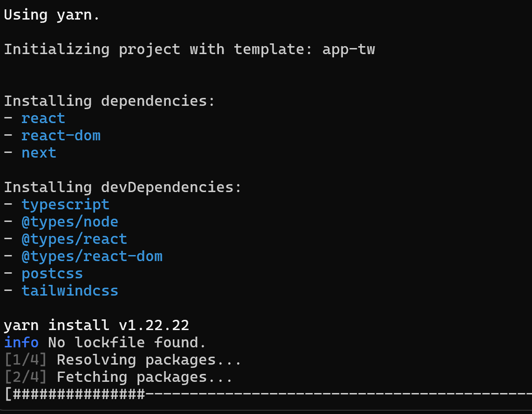532x414 pixels.
Task: Click the unfilled dashed portion of progress bar
Action: pos(339,394)
